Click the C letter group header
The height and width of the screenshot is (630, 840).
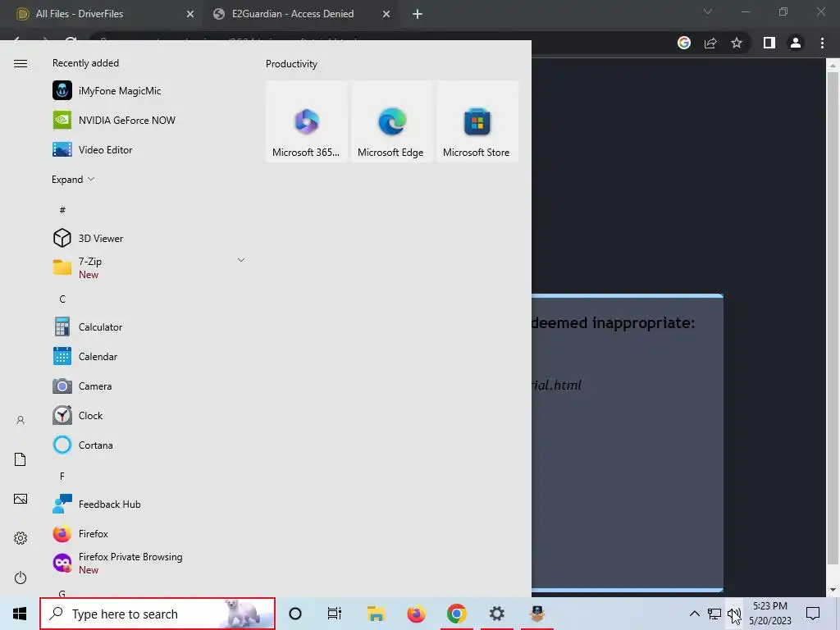coord(62,299)
